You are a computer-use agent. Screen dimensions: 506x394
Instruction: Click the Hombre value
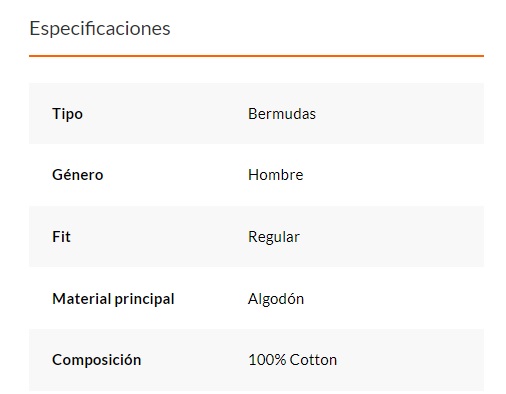276,175
